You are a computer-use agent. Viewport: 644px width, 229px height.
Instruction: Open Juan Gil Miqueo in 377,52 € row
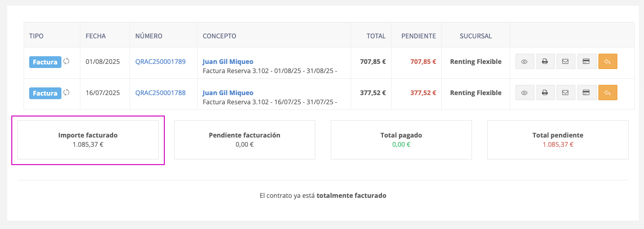coord(228,93)
